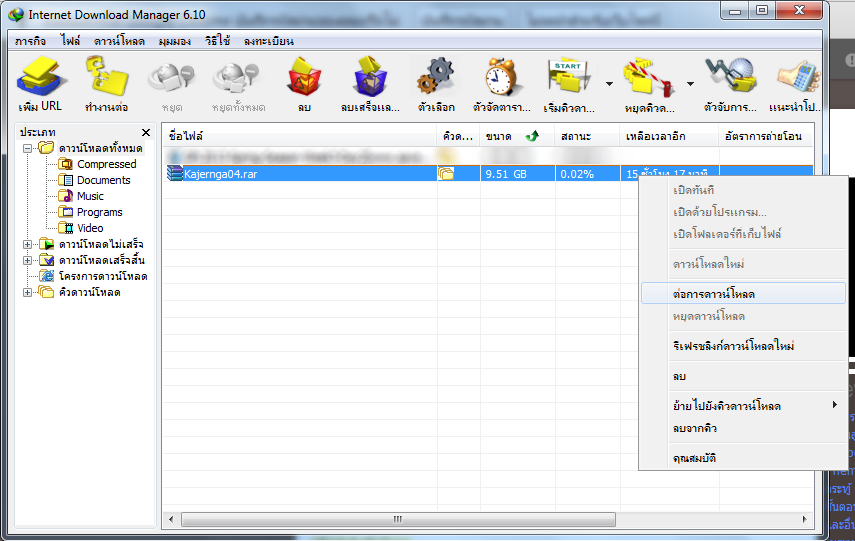Expand the ดาวน์โหลดเสร็จสิ้น (Finished) tree node
The image size is (855, 541).
click(x=27, y=260)
